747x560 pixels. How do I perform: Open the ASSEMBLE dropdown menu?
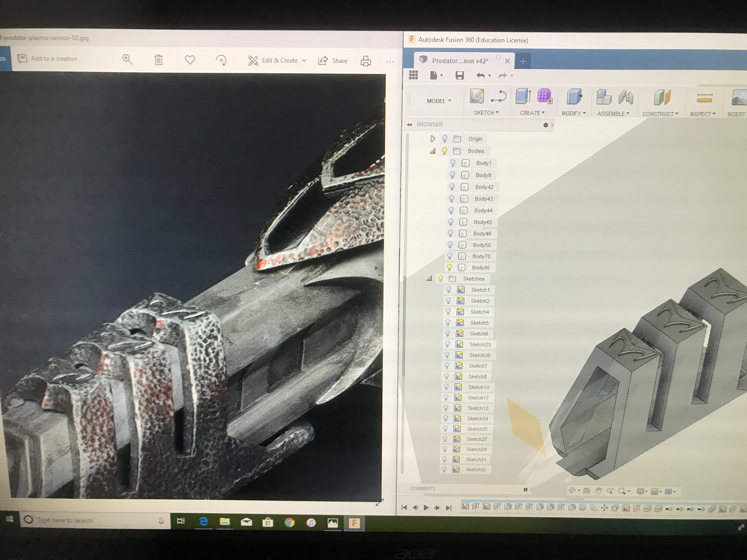click(613, 114)
